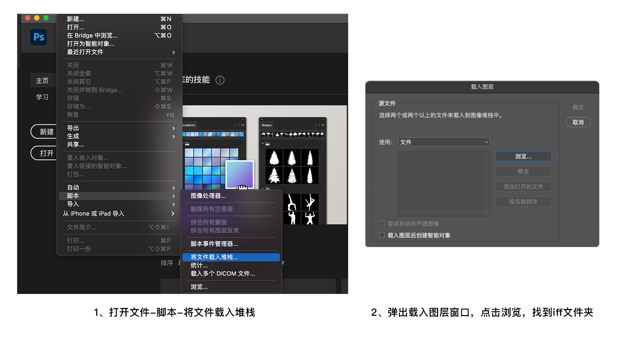
Task: Click the Shapes panel double-arrow icon
Action: [x=316, y=125]
